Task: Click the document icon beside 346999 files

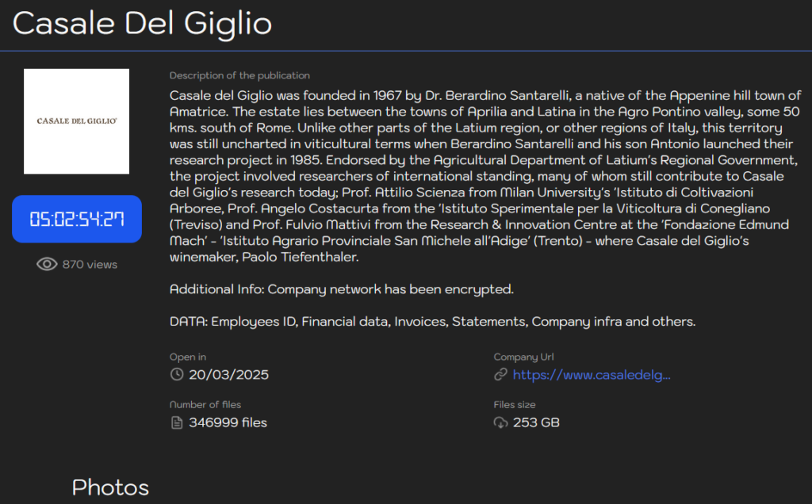Action: (x=177, y=422)
